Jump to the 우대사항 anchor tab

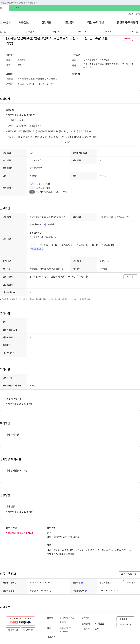(x=56, y=32)
